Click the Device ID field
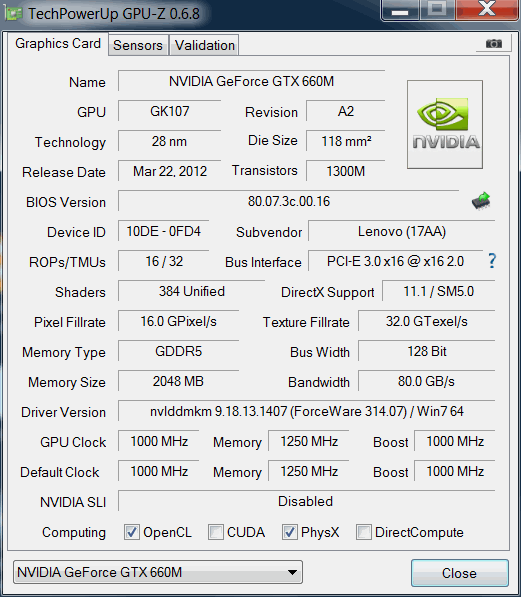Viewport: 521px width, 597px height. point(163,231)
